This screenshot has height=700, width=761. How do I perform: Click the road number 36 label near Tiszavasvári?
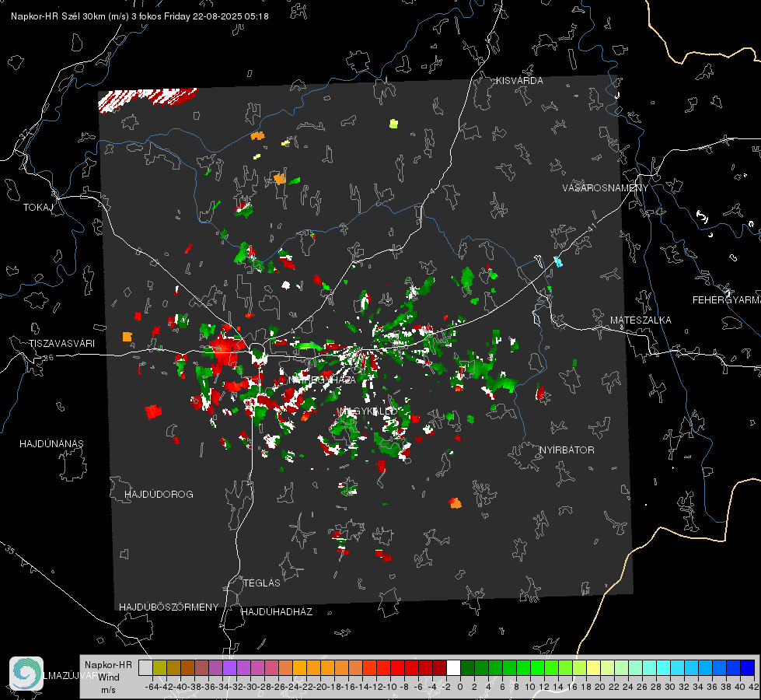point(48,358)
